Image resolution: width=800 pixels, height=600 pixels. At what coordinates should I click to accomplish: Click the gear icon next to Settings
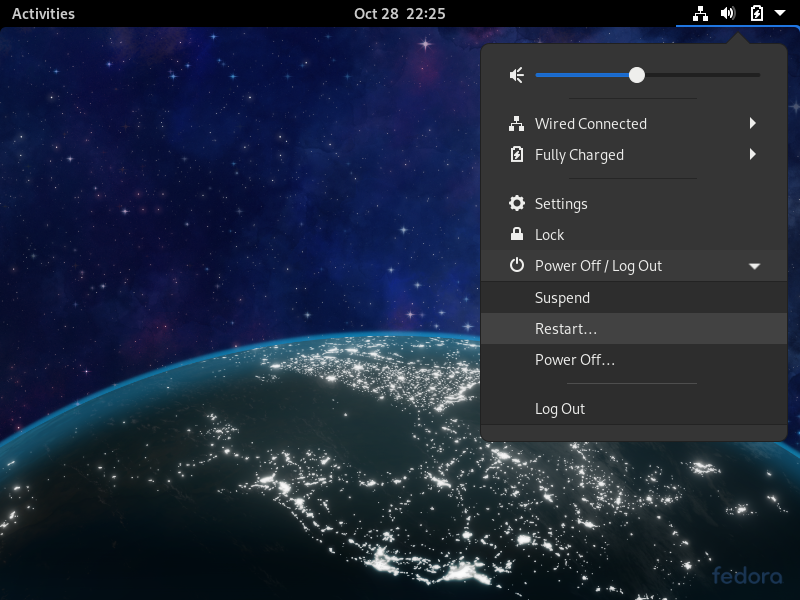click(x=516, y=203)
